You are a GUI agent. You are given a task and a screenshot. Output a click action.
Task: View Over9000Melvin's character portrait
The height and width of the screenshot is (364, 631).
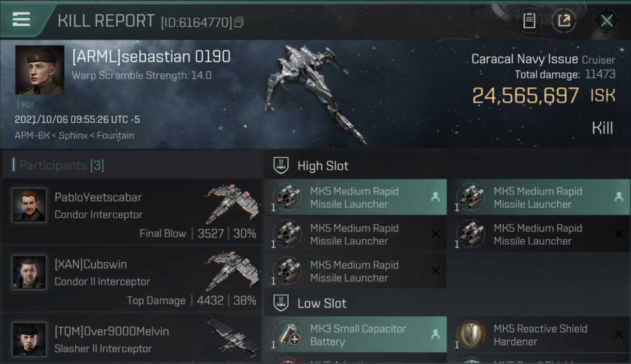pyautogui.click(x=29, y=339)
